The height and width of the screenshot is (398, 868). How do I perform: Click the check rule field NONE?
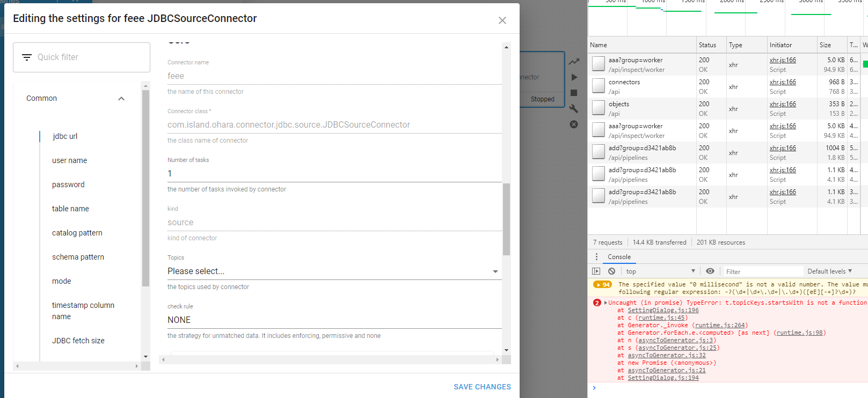pos(334,320)
